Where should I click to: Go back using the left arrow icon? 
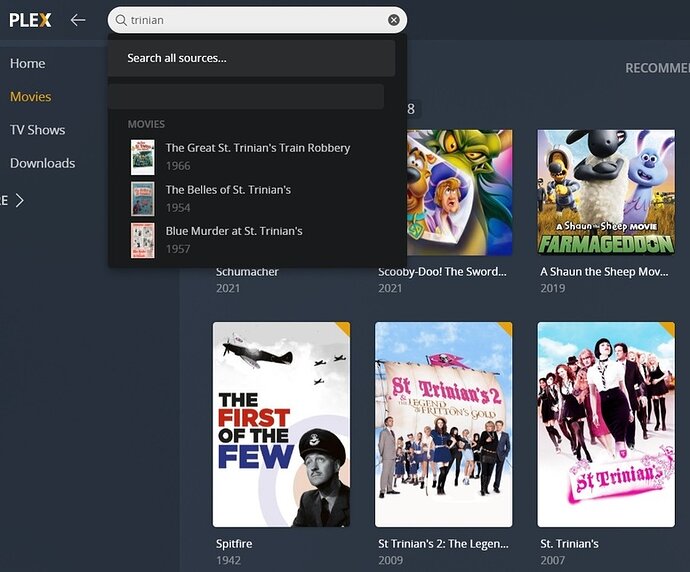78,20
